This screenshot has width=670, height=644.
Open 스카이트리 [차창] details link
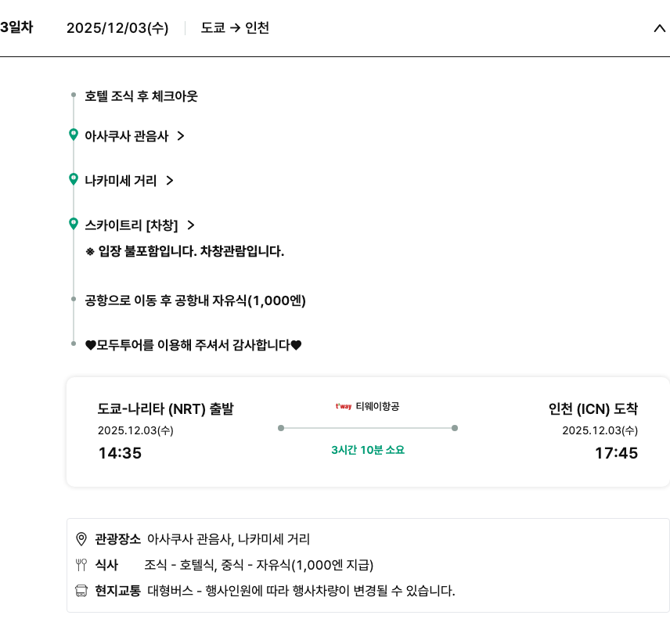coord(131,225)
